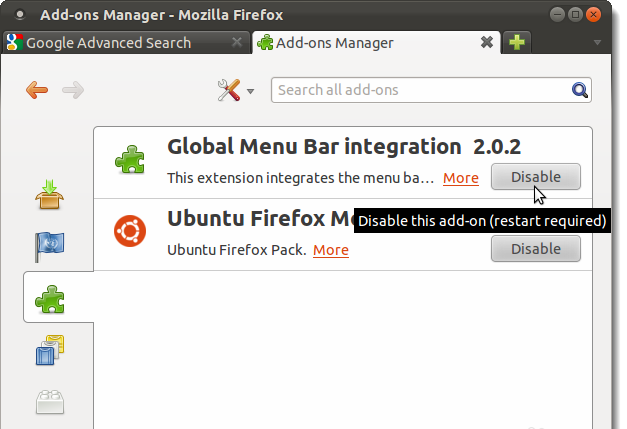Open More link for Ubuntu Firefox Pack
The width and height of the screenshot is (627, 429).
[x=331, y=250]
